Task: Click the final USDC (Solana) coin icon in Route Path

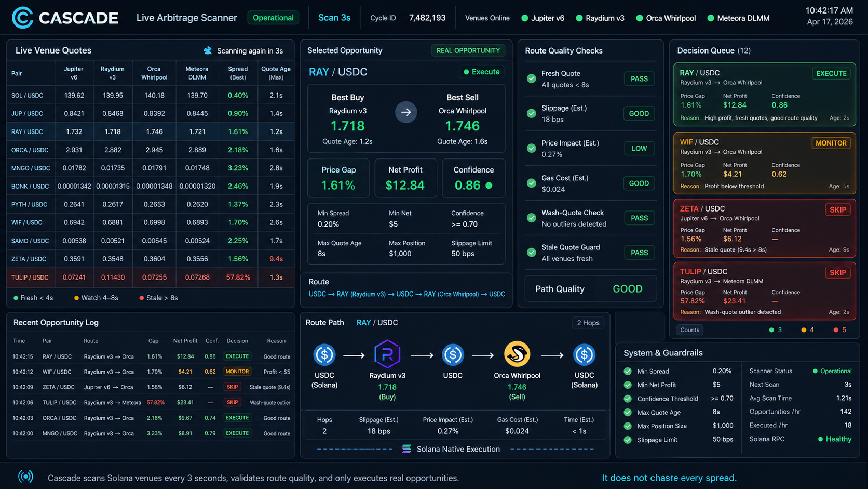Action: tap(584, 355)
